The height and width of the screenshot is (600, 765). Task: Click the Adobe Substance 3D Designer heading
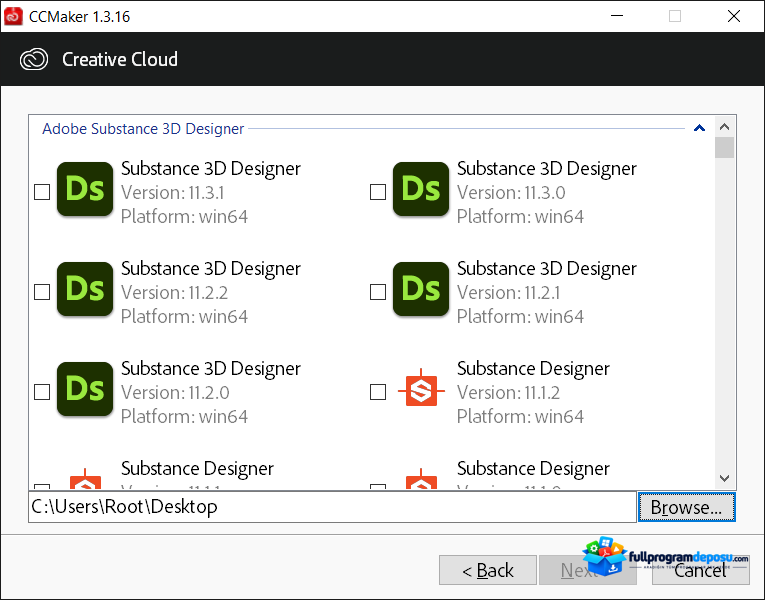tap(143, 129)
